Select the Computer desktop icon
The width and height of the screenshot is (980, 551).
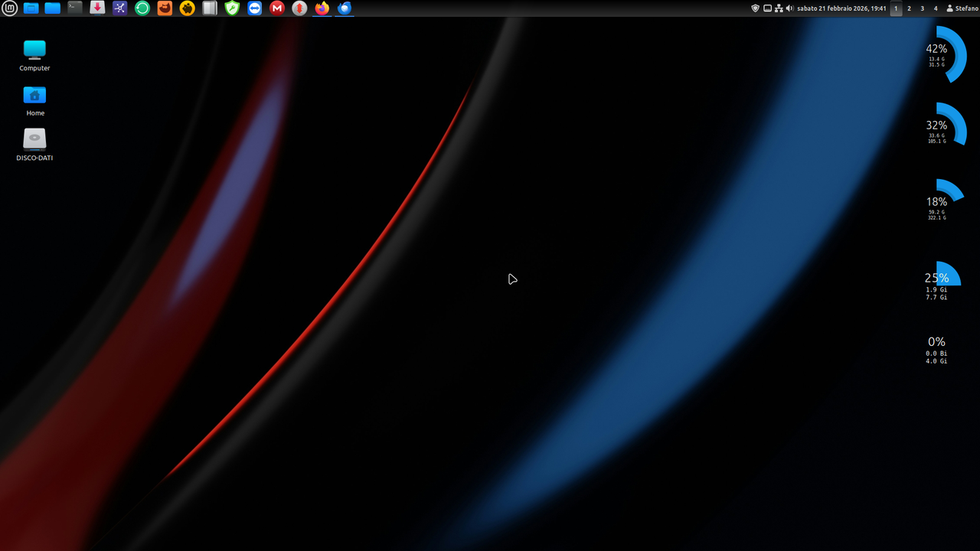click(x=34, y=56)
